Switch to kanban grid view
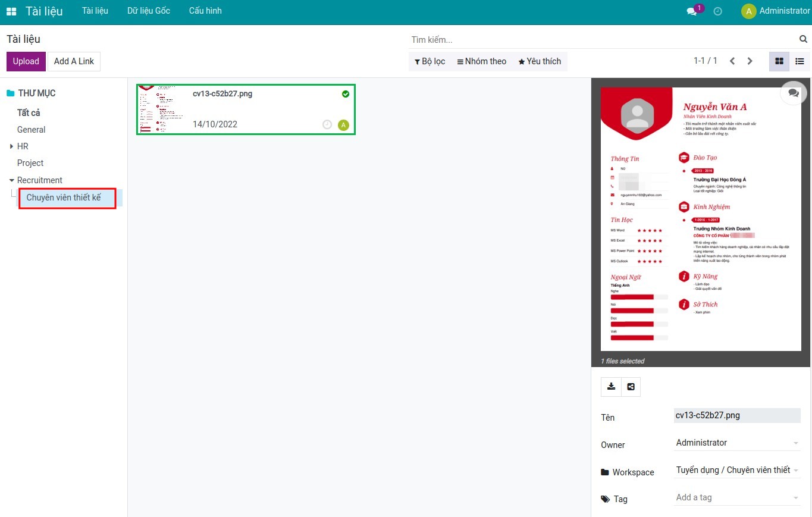This screenshot has width=812, height=517. pos(779,61)
